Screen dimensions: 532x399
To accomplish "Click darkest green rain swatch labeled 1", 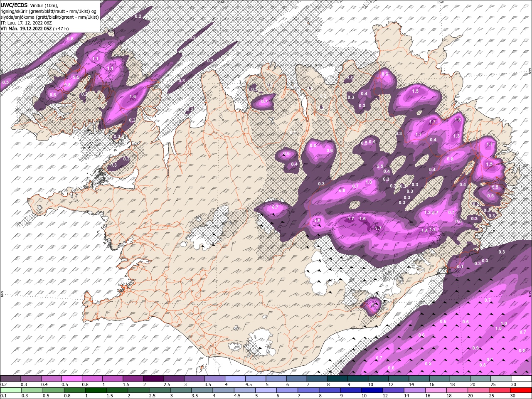I will coord(96,390).
